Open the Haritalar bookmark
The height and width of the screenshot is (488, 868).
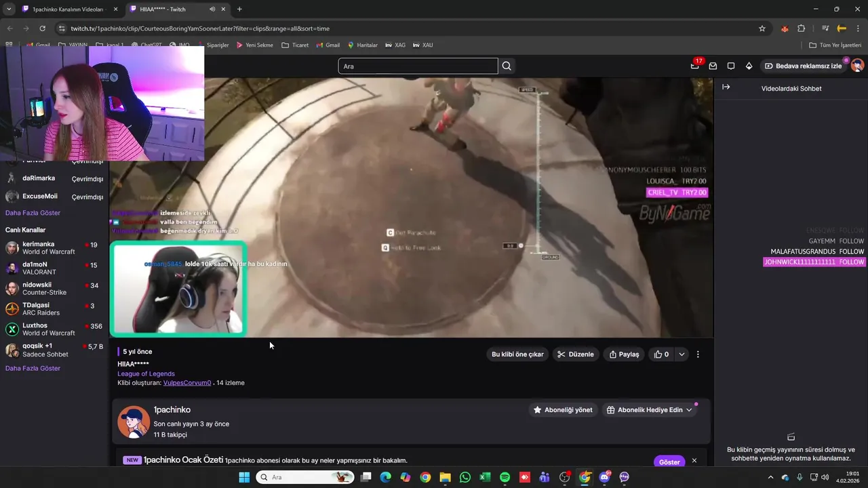click(362, 45)
